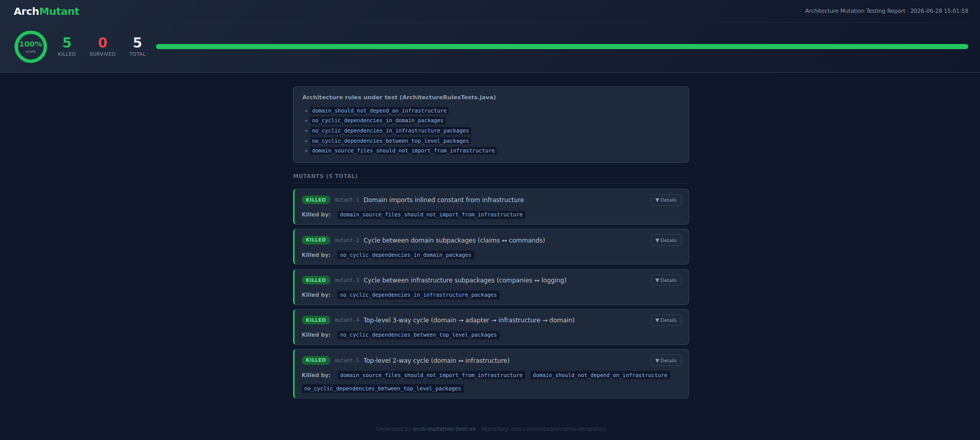The width and height of the screenshot is (980, 440).
Task: Click the mutant-4 identifier label
Action: pyautogui.click(x=347, y=320)
